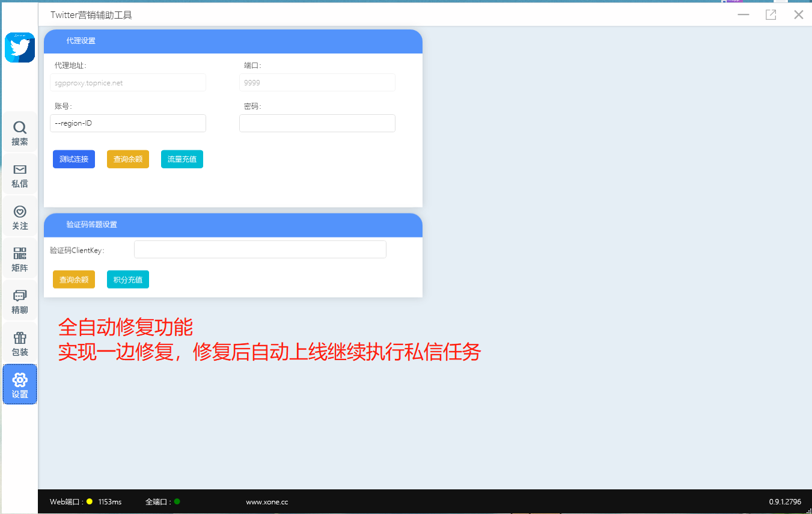Go to the 关注 follow section
Screen dimensions: 812x514
pyautogui.click(x=20, y=217)
